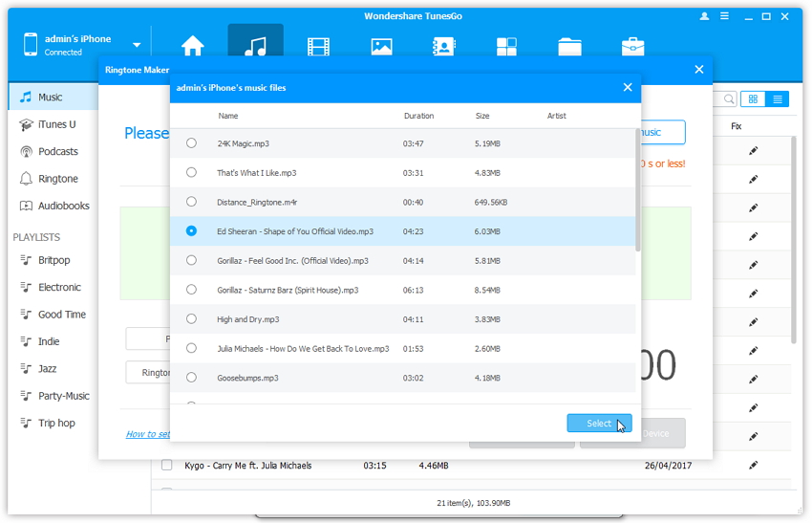Open the Home tab icon

(193, 45)
